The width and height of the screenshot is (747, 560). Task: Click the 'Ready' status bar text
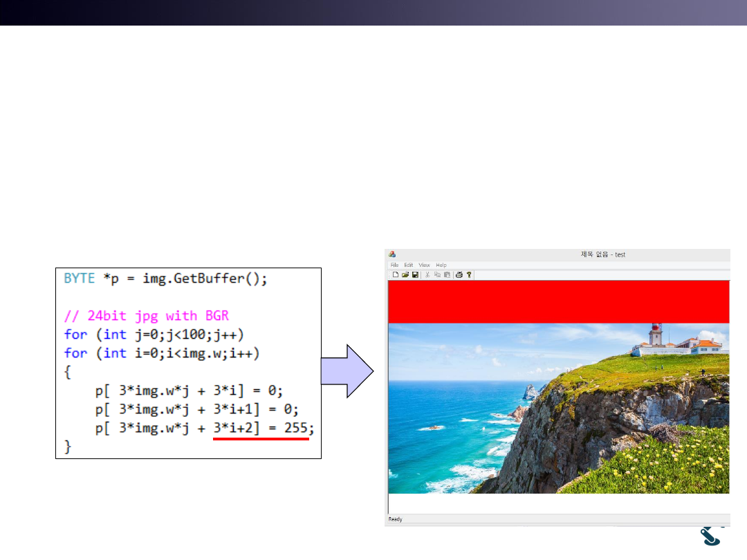click(395, 519)
